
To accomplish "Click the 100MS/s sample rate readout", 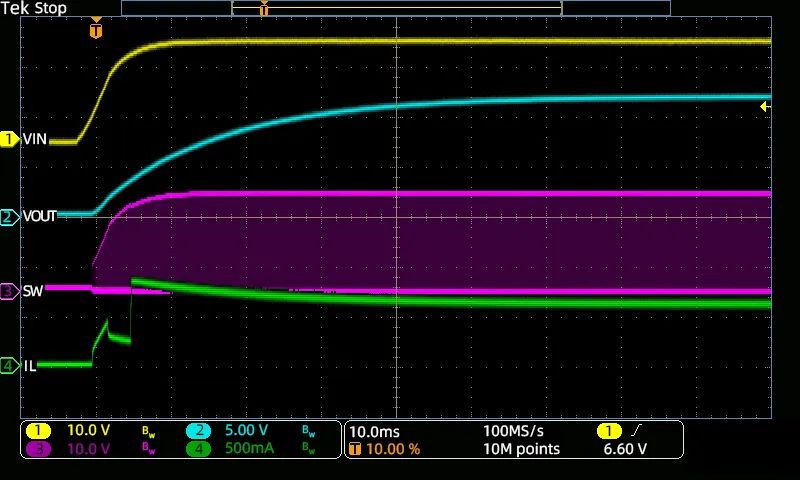I will (513, 431).
